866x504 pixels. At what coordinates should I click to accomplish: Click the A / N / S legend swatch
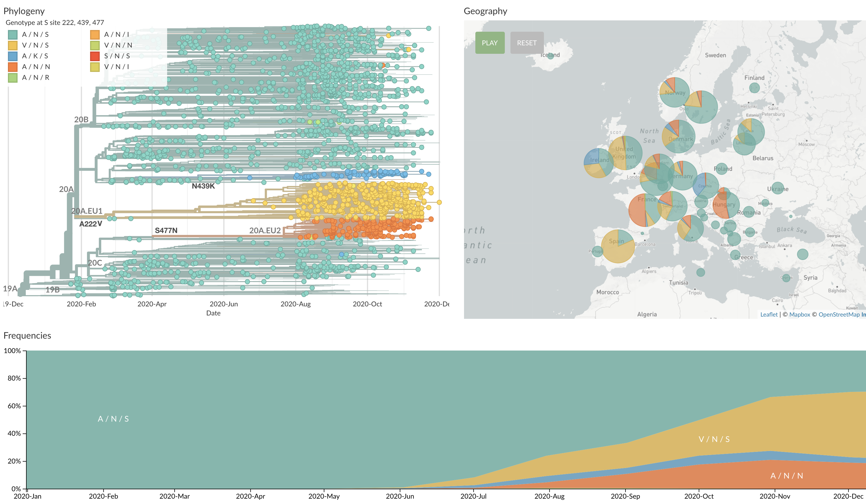pos(13,34)
